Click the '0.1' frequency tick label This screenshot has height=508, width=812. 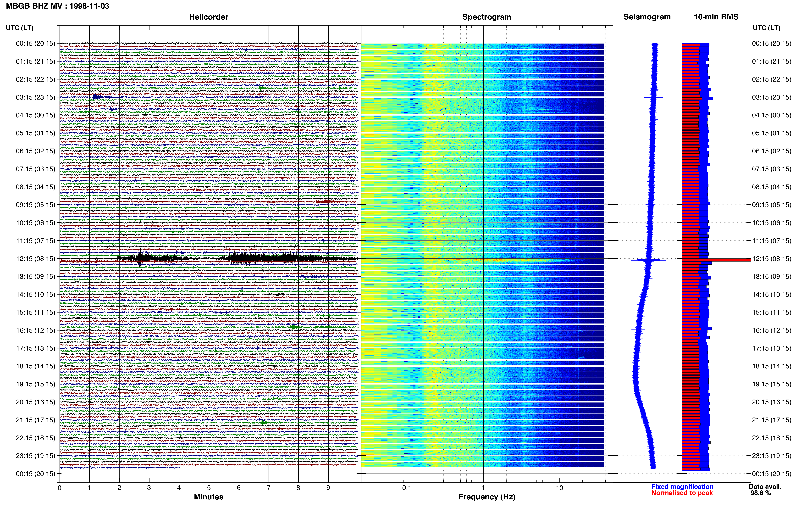click(407, 487)
